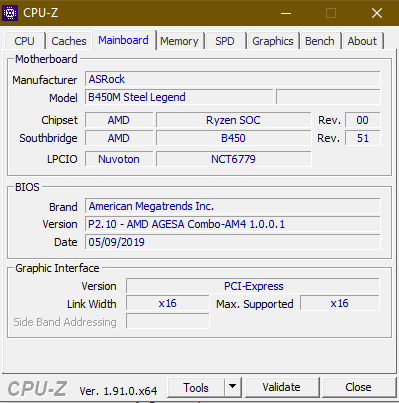The height and width of the screenshot is (403, 399).
Task: Go to the Memory tab
Action: pyautogui.click(x=179, y=41)
